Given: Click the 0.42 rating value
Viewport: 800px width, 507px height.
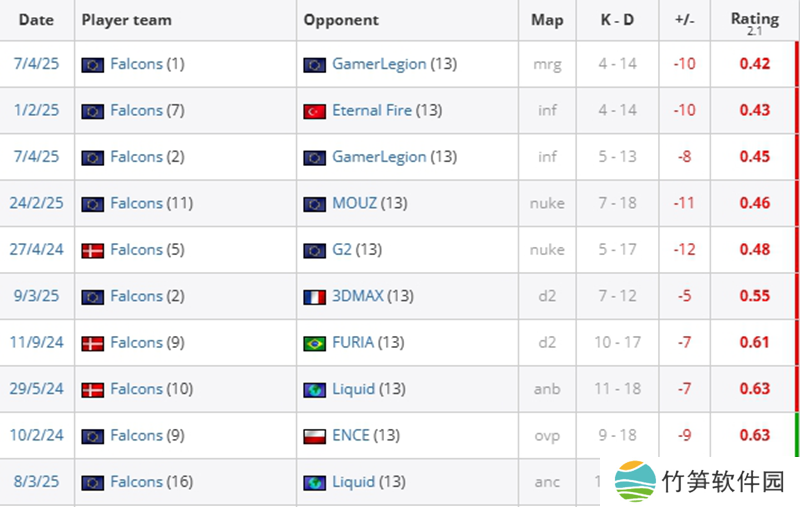Looking at the screenshot, I should 754,64.
